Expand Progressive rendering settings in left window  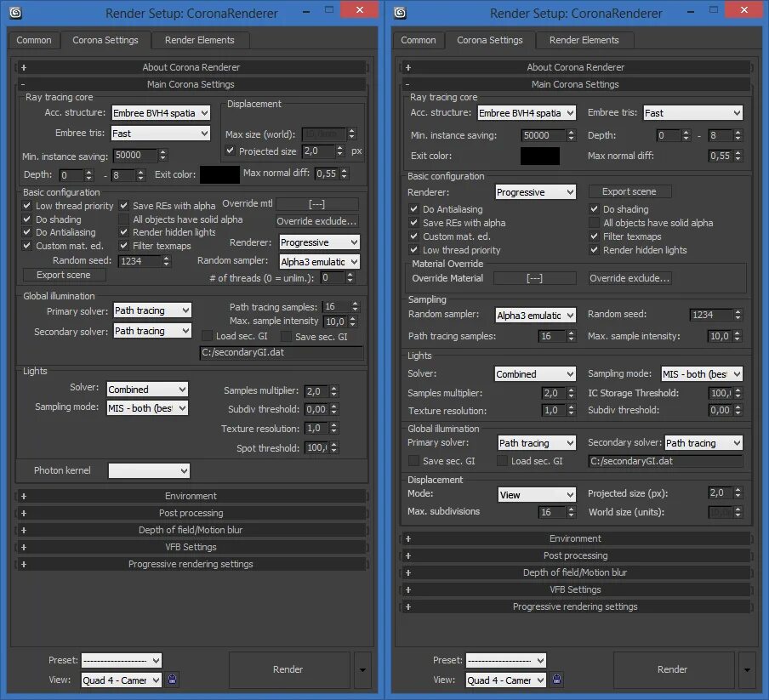191,564
